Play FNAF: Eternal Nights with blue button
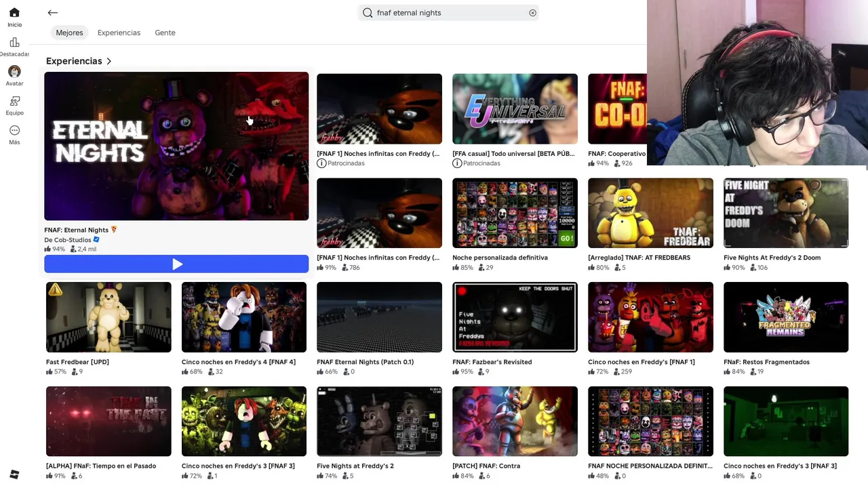Image resolution: width=868 pixels, height=488 pixels. point(176,264)
